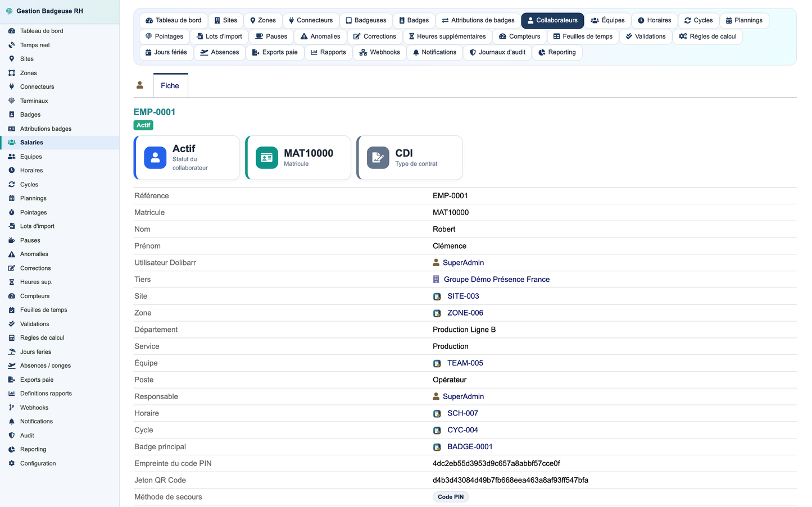This screenshot has width=812, height=507.
Task: Click the Code PIN badge in Méthode de secours
Action: pyautogui.click(x=451, y=497)
